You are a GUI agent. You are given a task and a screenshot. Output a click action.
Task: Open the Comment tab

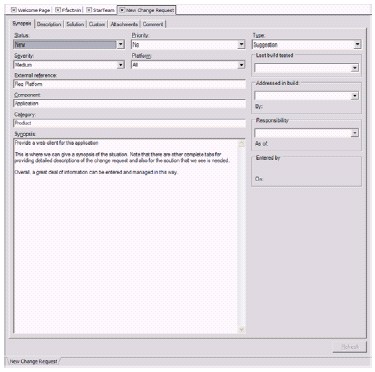(153, 24)
